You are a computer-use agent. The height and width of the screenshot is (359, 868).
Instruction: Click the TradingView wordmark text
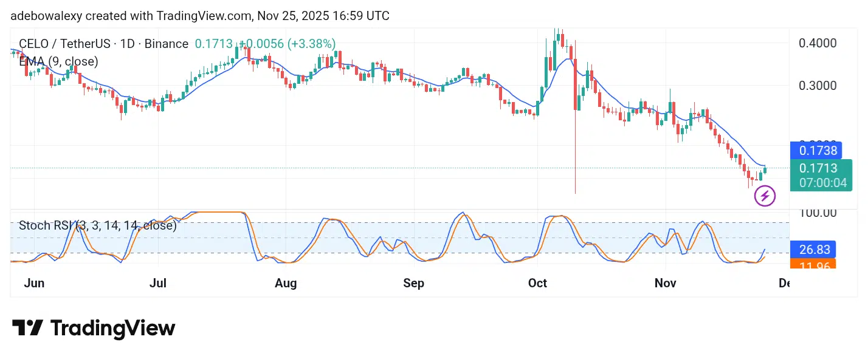coord(112,328)
